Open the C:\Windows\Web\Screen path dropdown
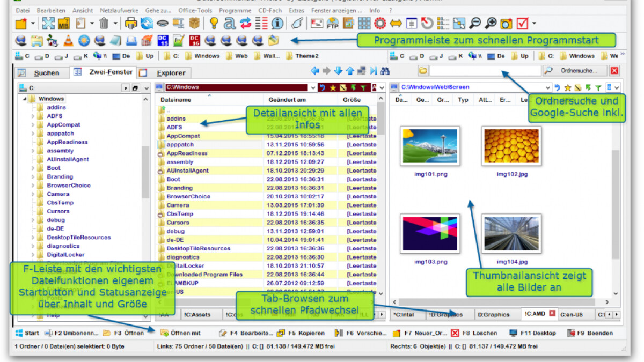Viewport: 644px width, 362px height. tap(548, 87)
